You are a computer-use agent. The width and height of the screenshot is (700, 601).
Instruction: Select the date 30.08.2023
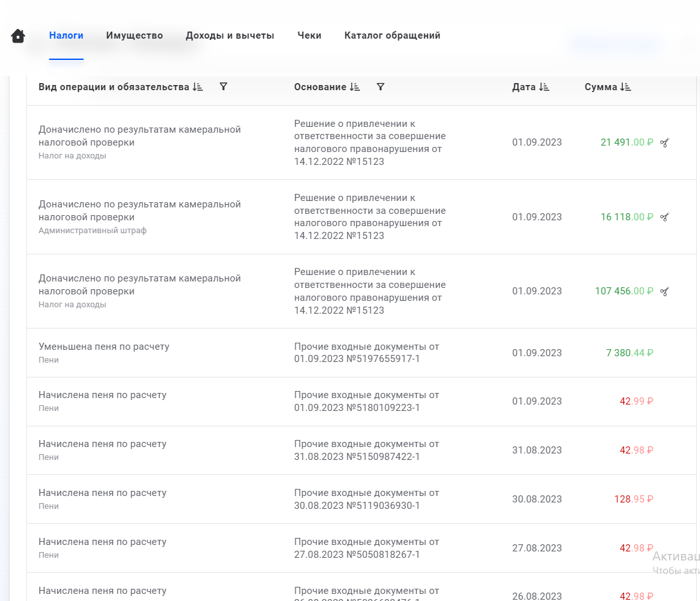pyautogui.click(x=537, y=499)
